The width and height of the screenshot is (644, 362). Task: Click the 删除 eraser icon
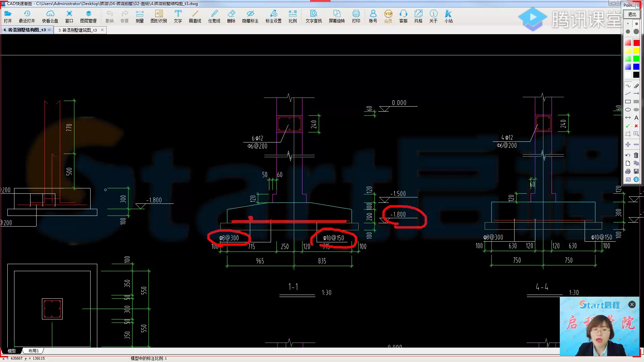231,16
